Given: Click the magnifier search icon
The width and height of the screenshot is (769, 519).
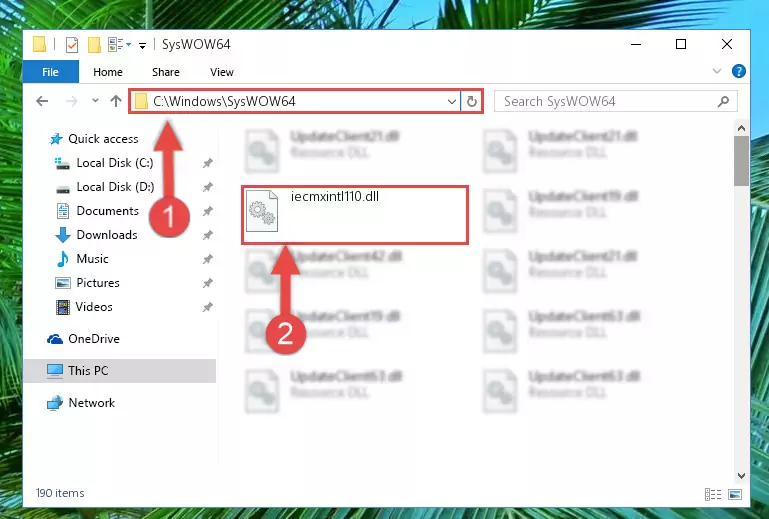Looking at the screenshot, I should tap(723, 102).
